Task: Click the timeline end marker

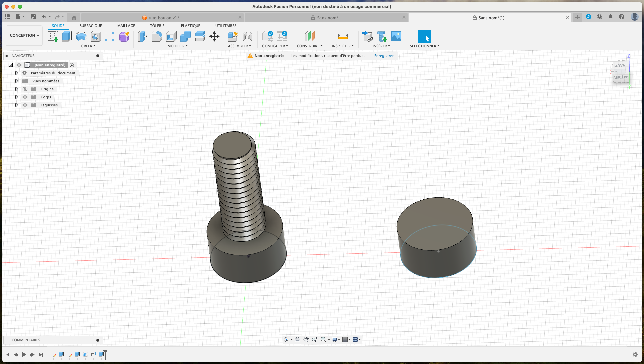Action: (105, 354)
